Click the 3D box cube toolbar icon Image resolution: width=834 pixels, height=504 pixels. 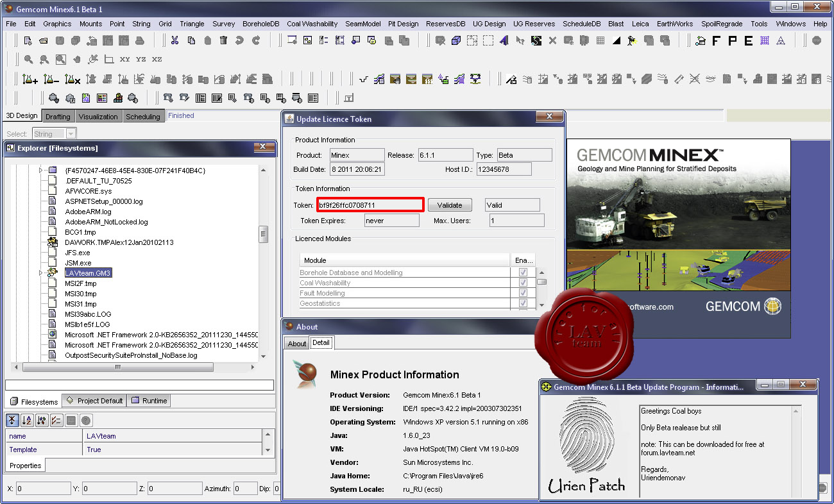(456, 40)
